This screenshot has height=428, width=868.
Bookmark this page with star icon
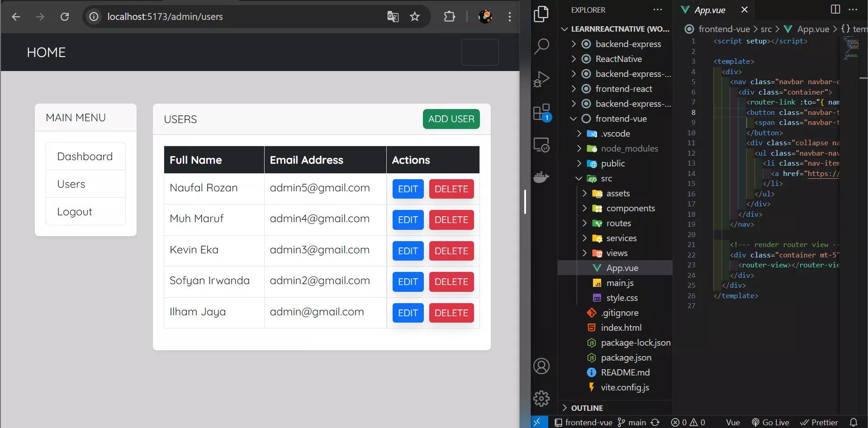coord(415,17)
